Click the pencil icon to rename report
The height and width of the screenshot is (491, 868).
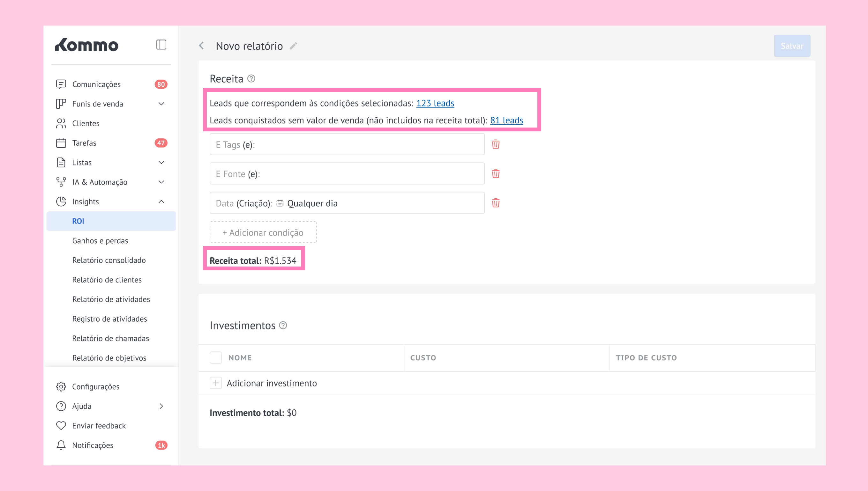tap(293, 46)
